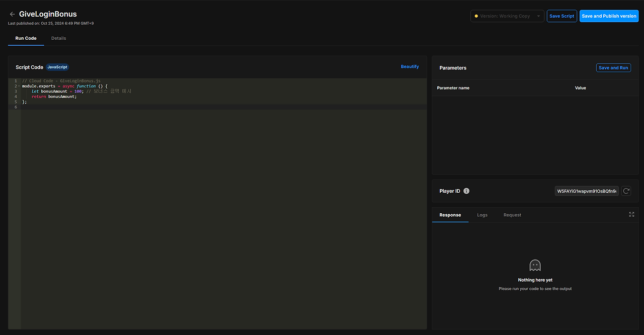
Task: Select the Response tab
Action: (x=450, y=215)
